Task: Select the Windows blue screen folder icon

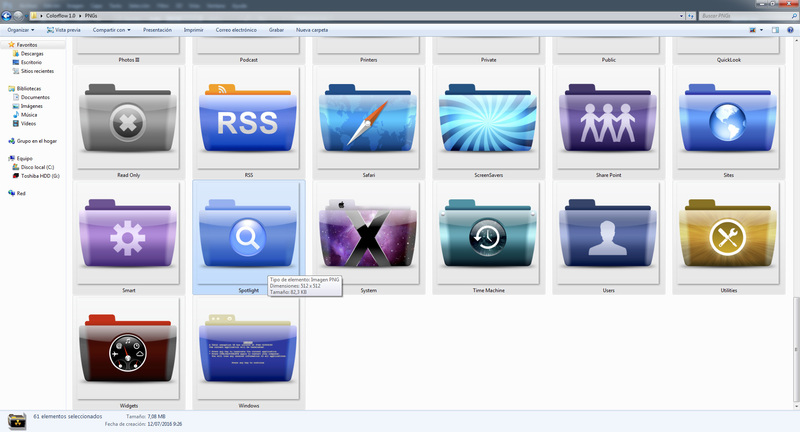Action: click(x=248, y=349)
